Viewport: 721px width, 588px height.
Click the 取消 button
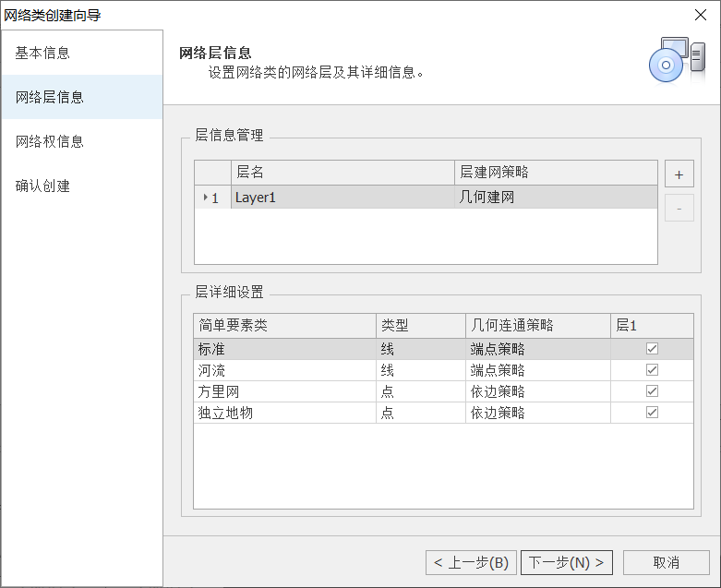[x=666, y=562]
